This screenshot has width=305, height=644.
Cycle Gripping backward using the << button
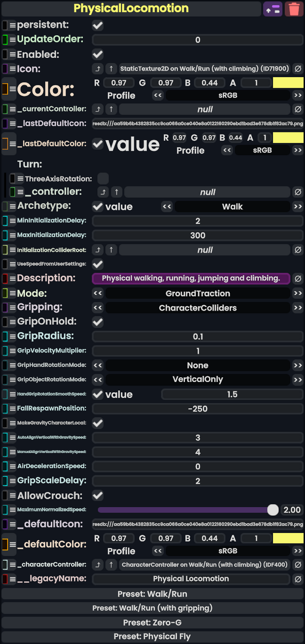pyautogui.click(x=98, y=308)
